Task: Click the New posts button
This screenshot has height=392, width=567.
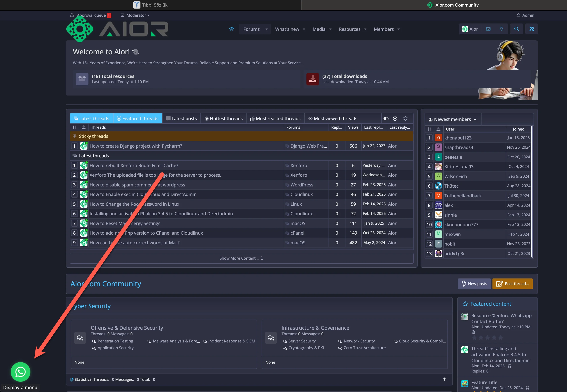Action: [474, 284]
